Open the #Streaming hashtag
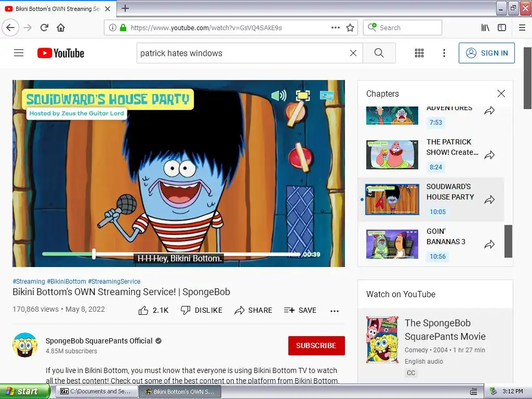Screen dimensions: 532x399 tap(29, 281)
